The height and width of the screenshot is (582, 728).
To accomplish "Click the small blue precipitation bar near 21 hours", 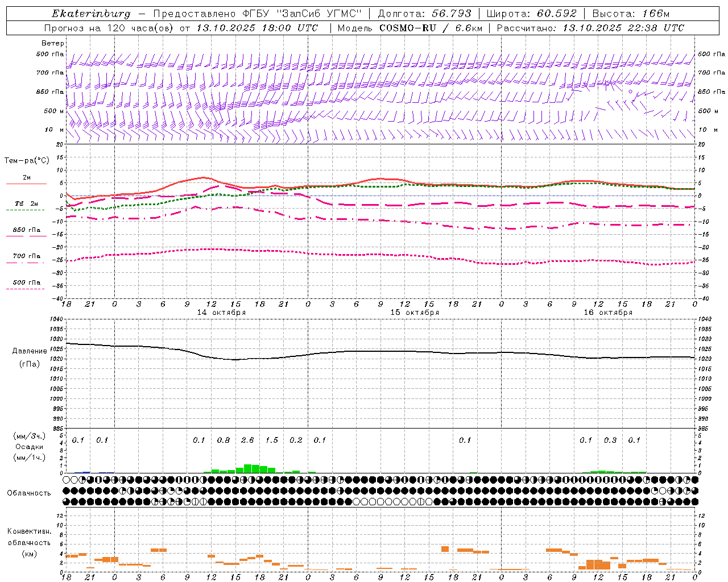I will click(x=86, y=472).
